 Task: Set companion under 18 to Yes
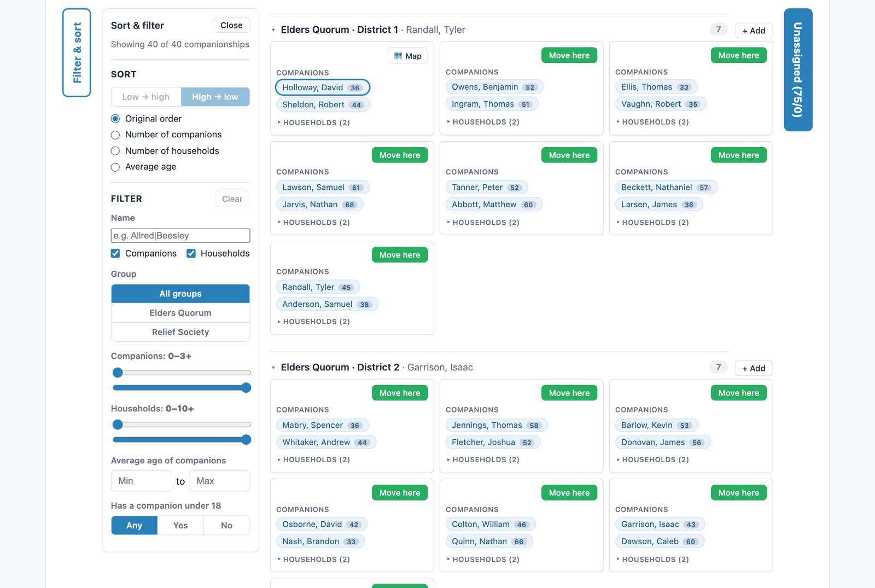coord(180,525)
